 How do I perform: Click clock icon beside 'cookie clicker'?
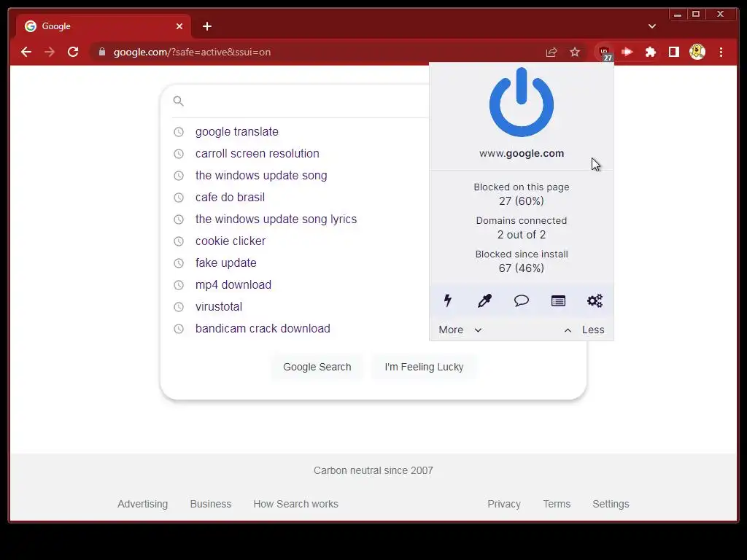(178, 241)
